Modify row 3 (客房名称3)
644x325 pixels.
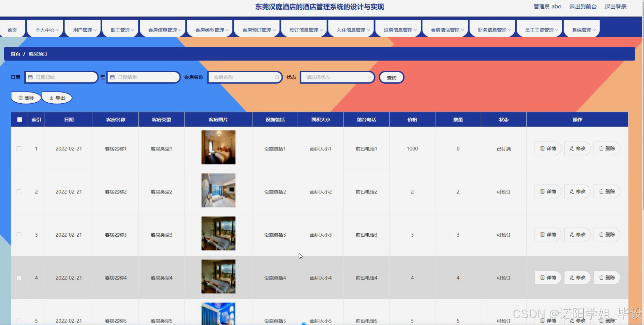pyautogui.click(x=577, y=234)
